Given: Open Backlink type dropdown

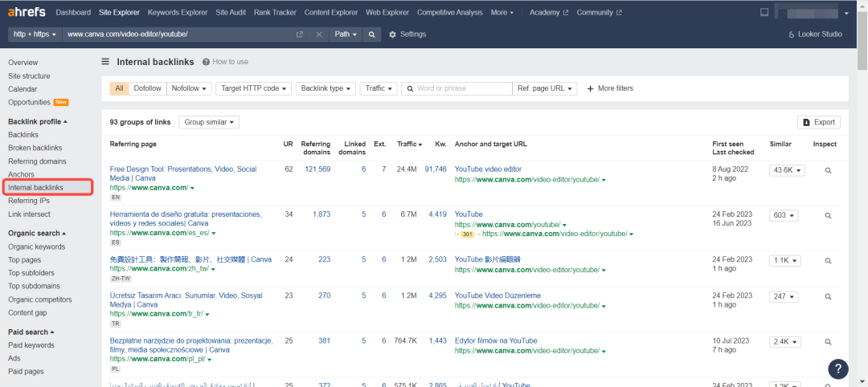Looking at the screenshot, I should point(325,88).
